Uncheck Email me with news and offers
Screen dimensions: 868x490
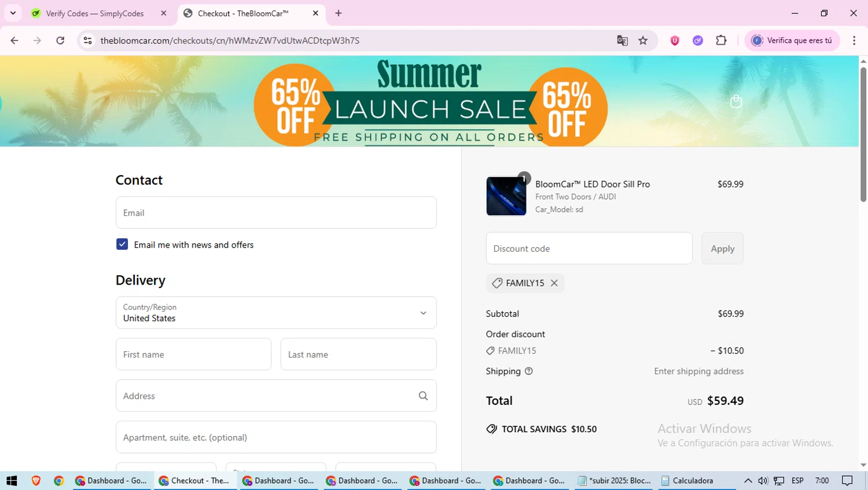click(122, 244)
